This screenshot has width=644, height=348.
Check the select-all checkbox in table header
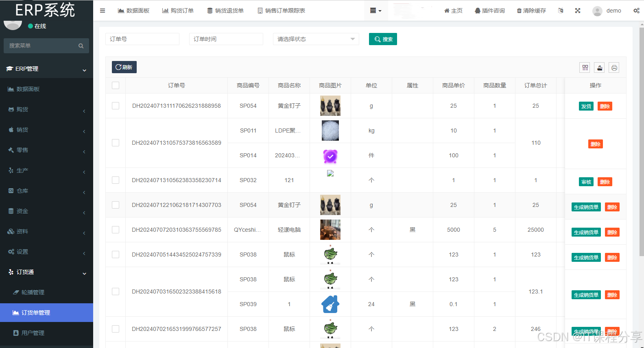coord(116,85)
